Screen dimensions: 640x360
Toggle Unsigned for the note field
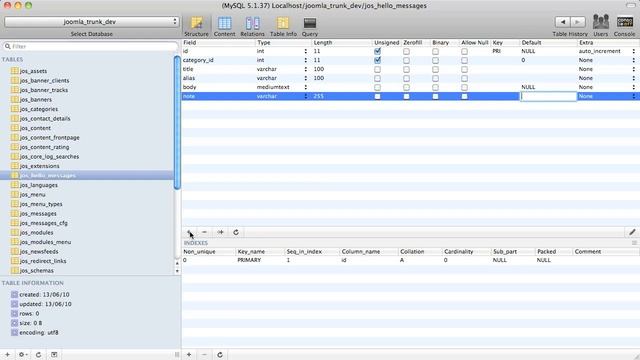pyautogui.click(x=378, y=96)
